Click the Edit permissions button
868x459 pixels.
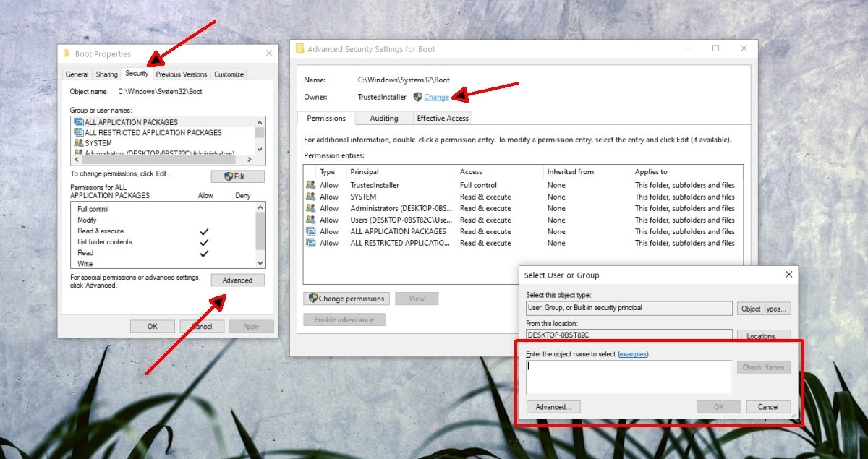(237, 176)
